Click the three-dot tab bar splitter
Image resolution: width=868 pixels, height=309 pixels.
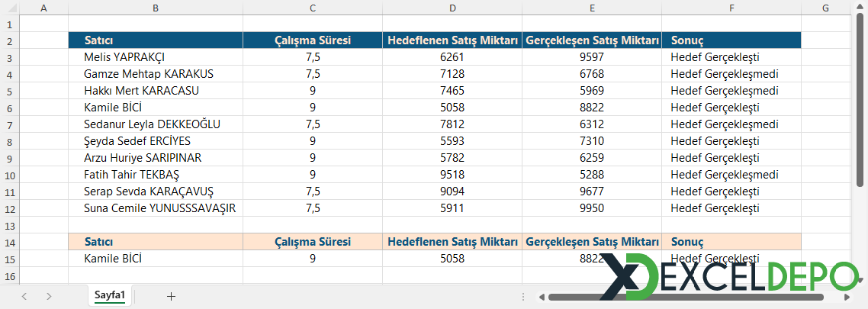coord(522,297)
